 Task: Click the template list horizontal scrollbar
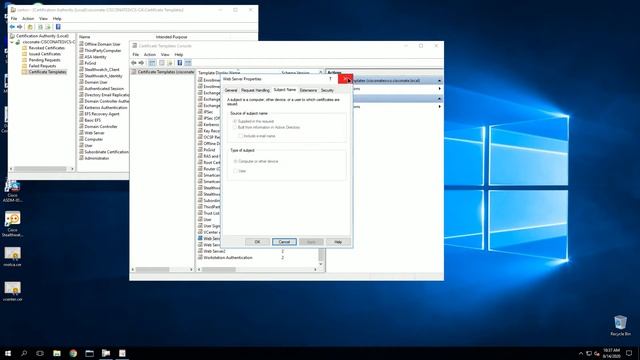[257, 269]
